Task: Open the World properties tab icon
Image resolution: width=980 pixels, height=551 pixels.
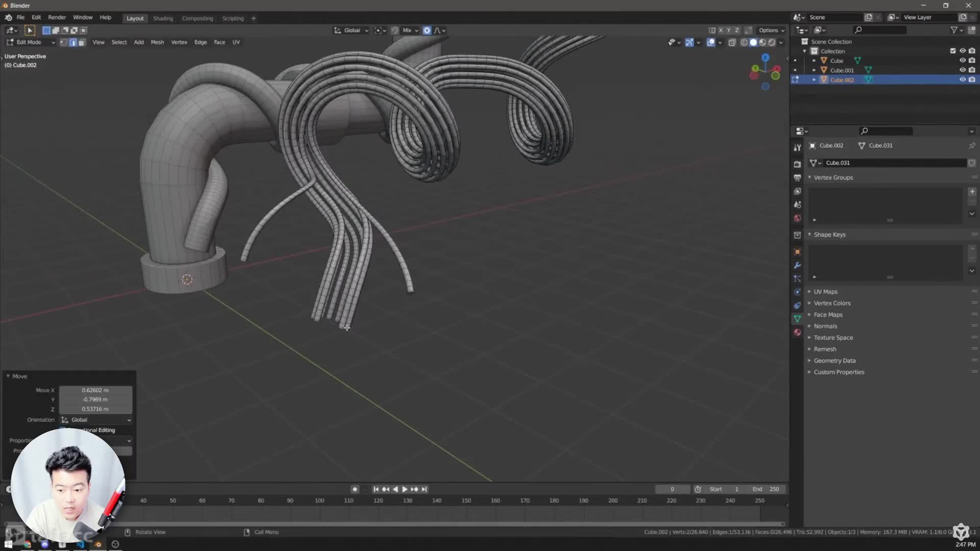Action: tap(797, 218)
